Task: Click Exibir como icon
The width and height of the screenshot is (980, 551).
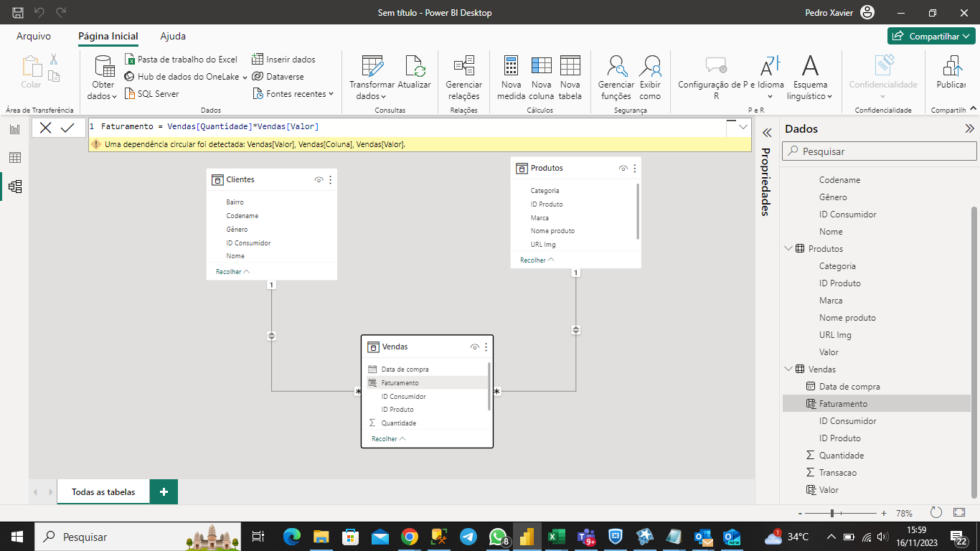Action: 650,65
